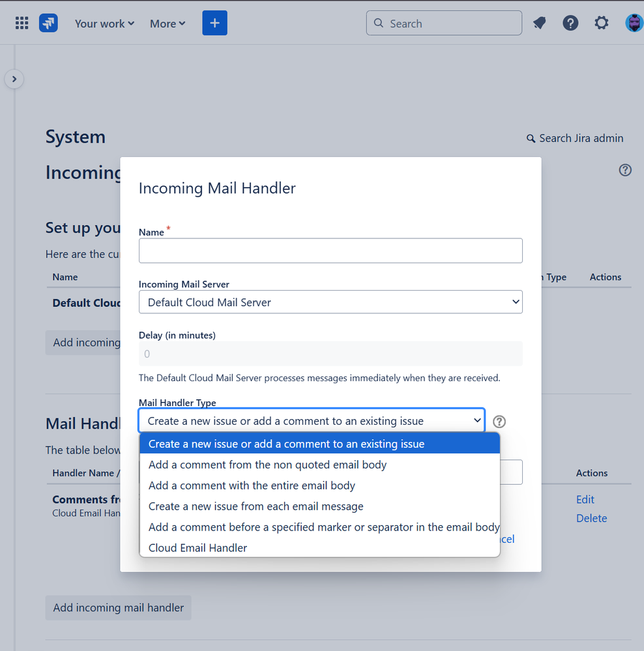Open the user profile avatar
This screenshot has height=651, width=644.
(634, 23)
